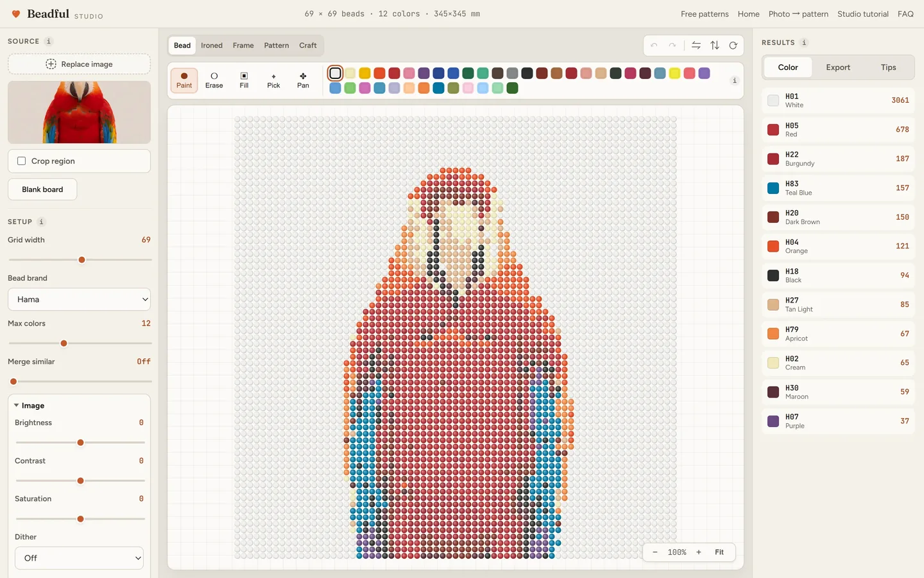Click the Fit zoom button

point(719,552)
